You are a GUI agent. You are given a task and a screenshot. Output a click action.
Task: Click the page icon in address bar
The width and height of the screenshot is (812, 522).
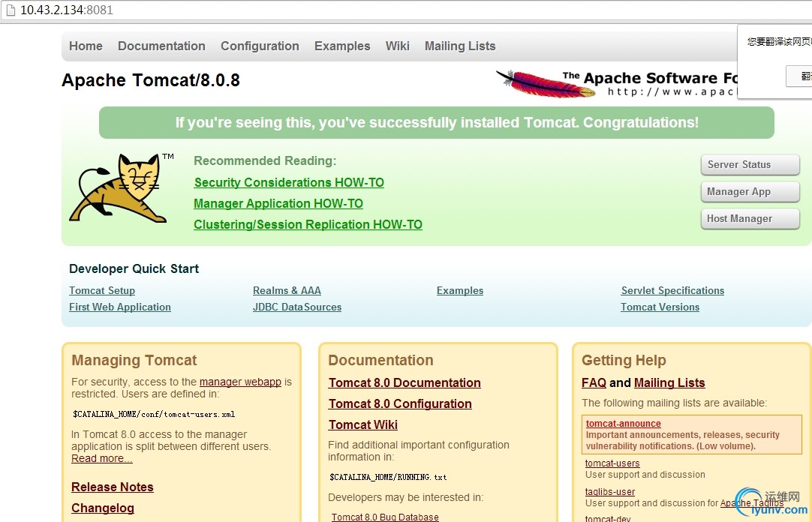[x=11, y=10]
